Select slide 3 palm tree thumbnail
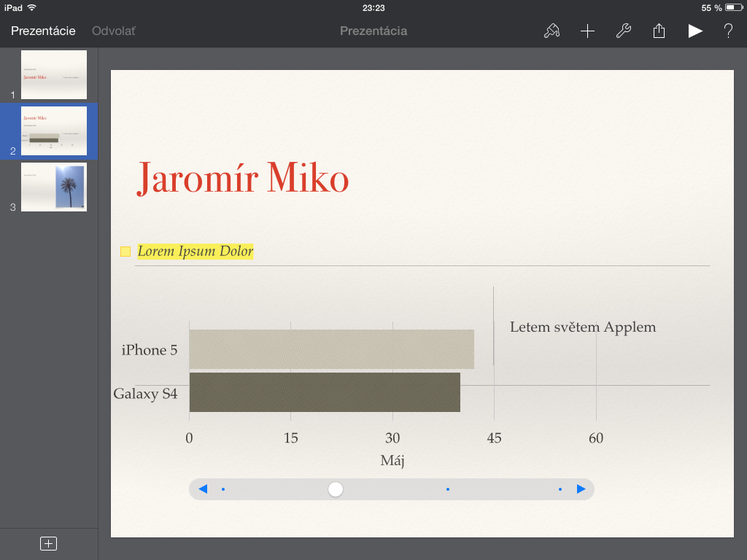747x560 pixels. [54, 187]
